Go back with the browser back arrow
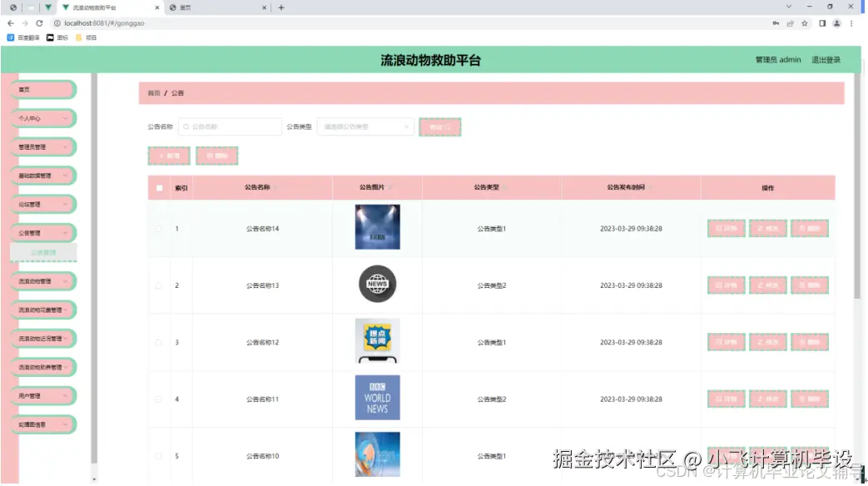868x486 pixels. (11, 23)
